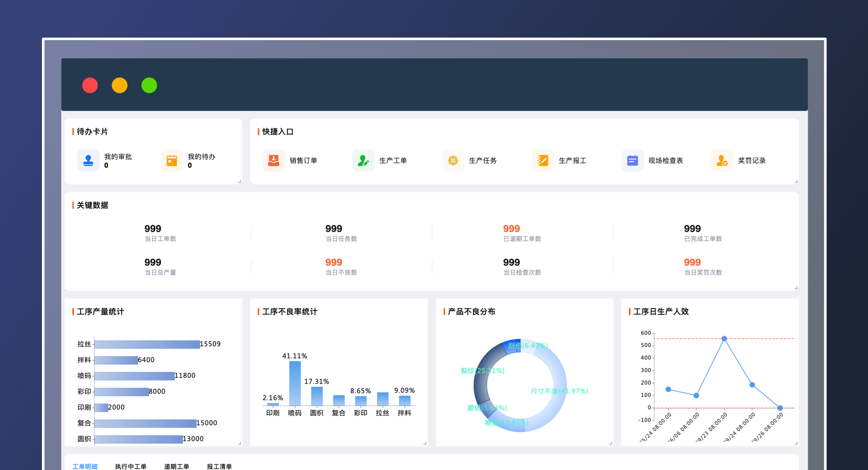Viewport: 868px width, 470px height.
Task: Click the green window maximize dot
Action: (x=149, y=85)
